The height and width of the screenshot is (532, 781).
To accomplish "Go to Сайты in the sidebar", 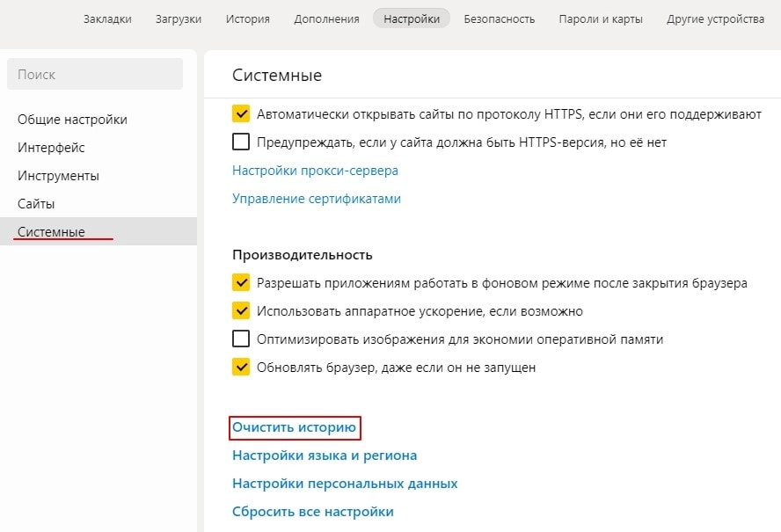I will point(36,204).
